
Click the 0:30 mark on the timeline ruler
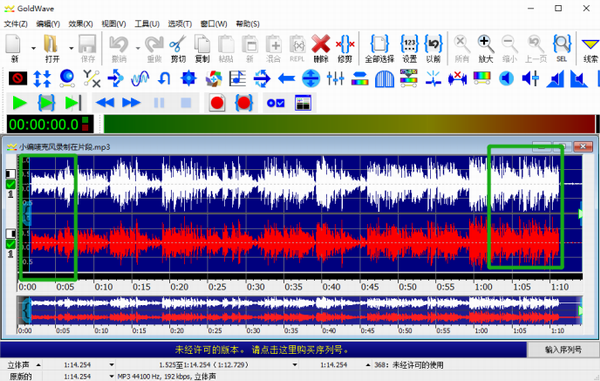[256, 287]
